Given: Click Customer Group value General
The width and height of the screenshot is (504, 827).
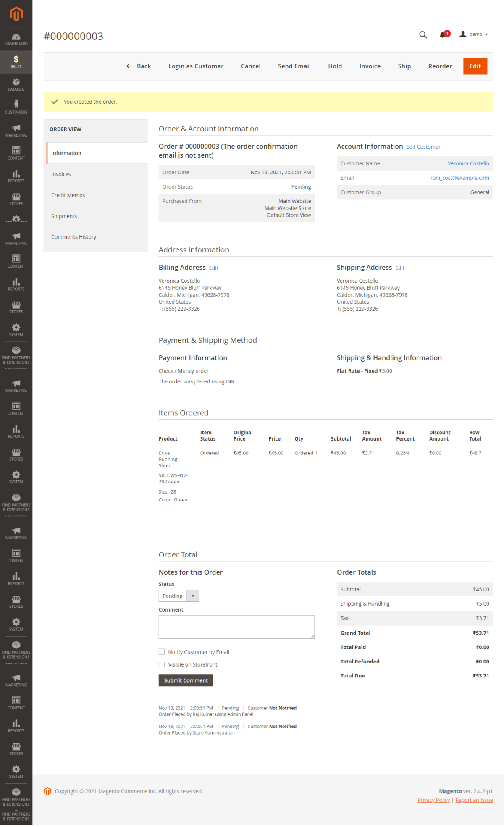Looking at the screenshot, I should pos(480,192).
